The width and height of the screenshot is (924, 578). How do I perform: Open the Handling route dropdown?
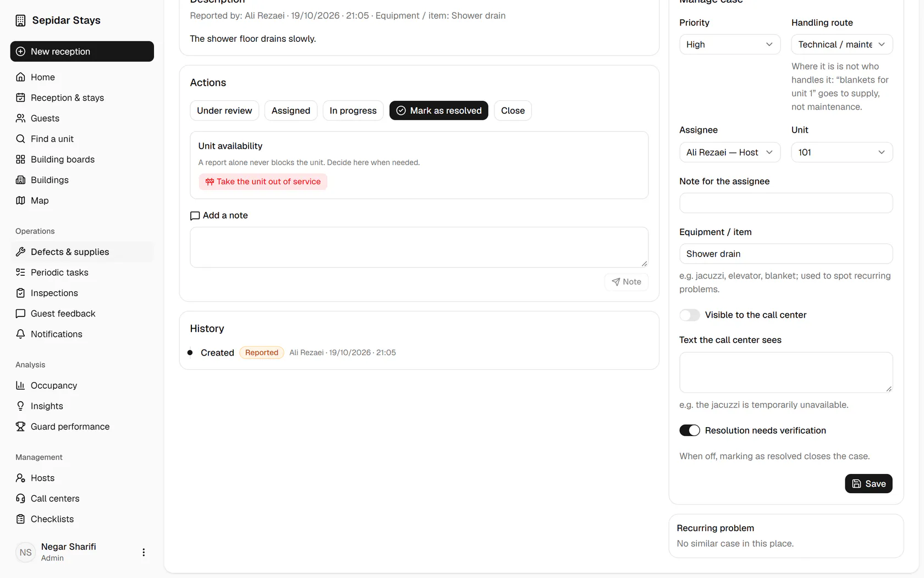click(x=842, y=45)
